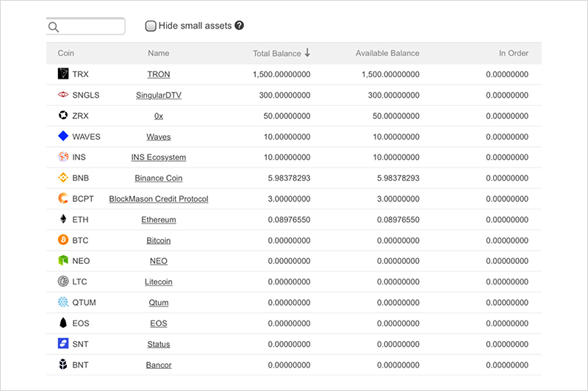The height and width of the screenshot is (391, 588).
Task: Click the BCPT coin icon
Action: (x=63, y=198)
